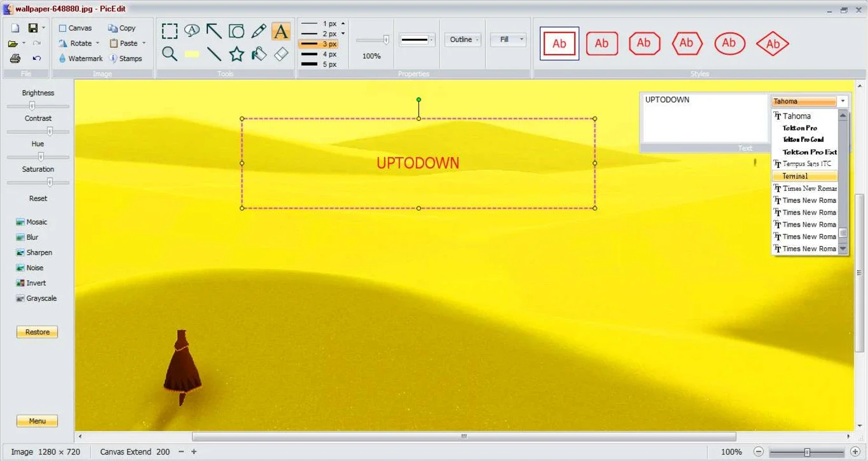Viewport: 868px width, 461px height.
Task: Open save options dropdown arrow
Action: 44,28
